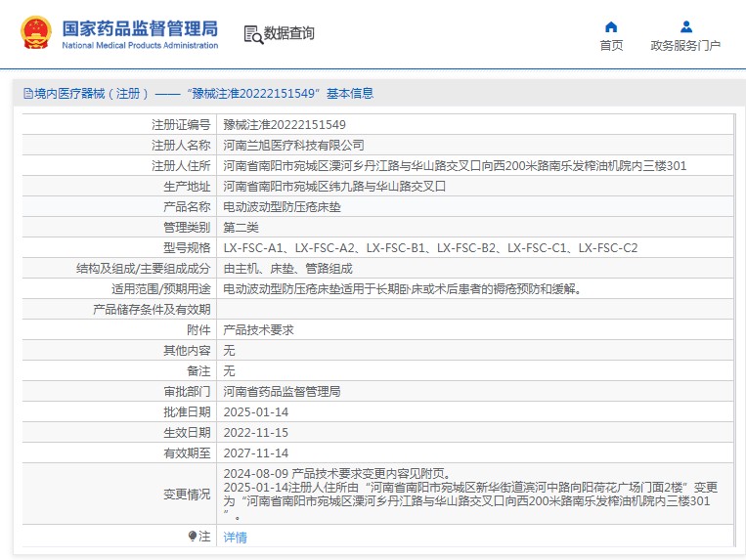The image size is (746, 560).
Task: Click the 生效日期 row label
Action: point(187,433)
